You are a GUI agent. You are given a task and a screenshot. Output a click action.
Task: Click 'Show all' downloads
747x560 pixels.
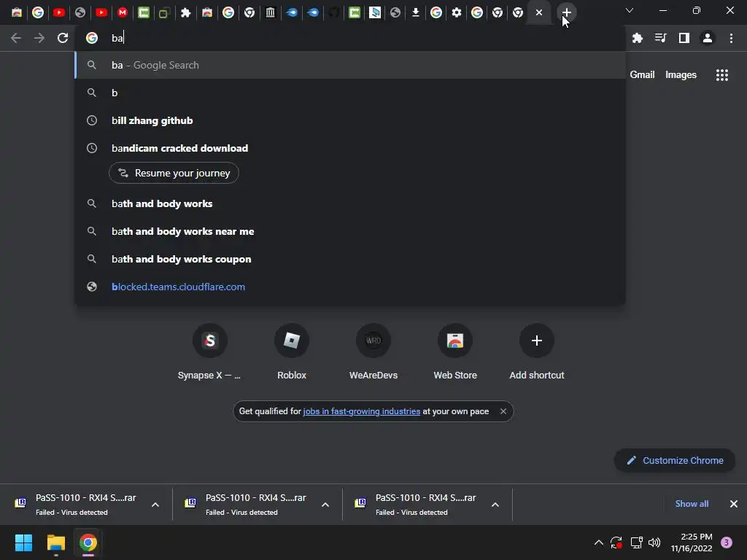[x=692, y=504]
